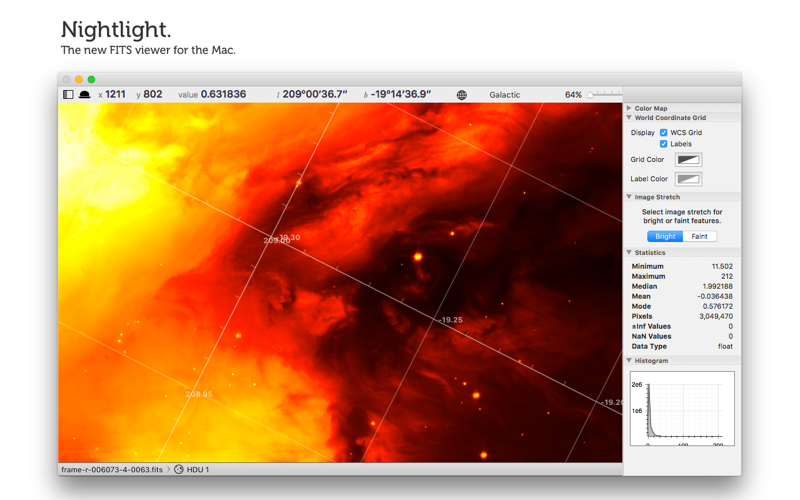Select the Faint stretch option
The height and width of the screenshot is (500, 800).
[x=699, y=236]
